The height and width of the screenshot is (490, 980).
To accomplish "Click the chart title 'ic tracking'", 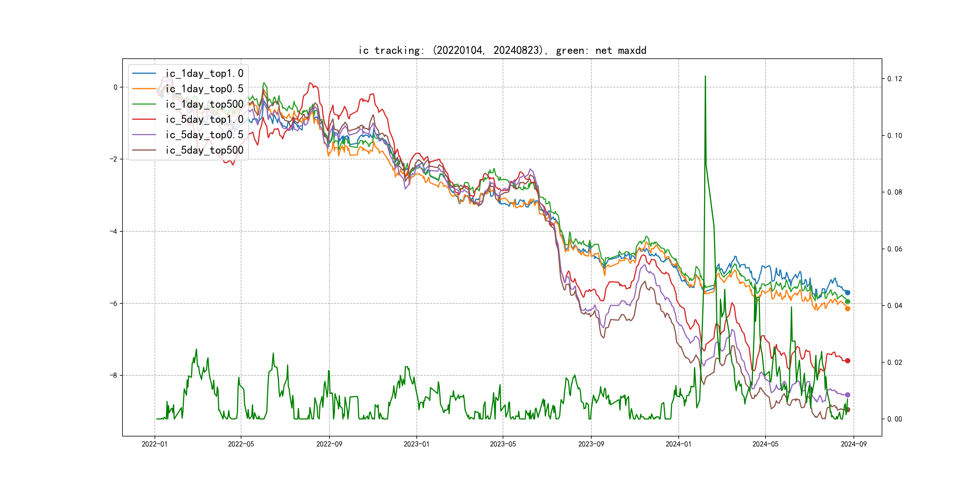I will (502, 50).
